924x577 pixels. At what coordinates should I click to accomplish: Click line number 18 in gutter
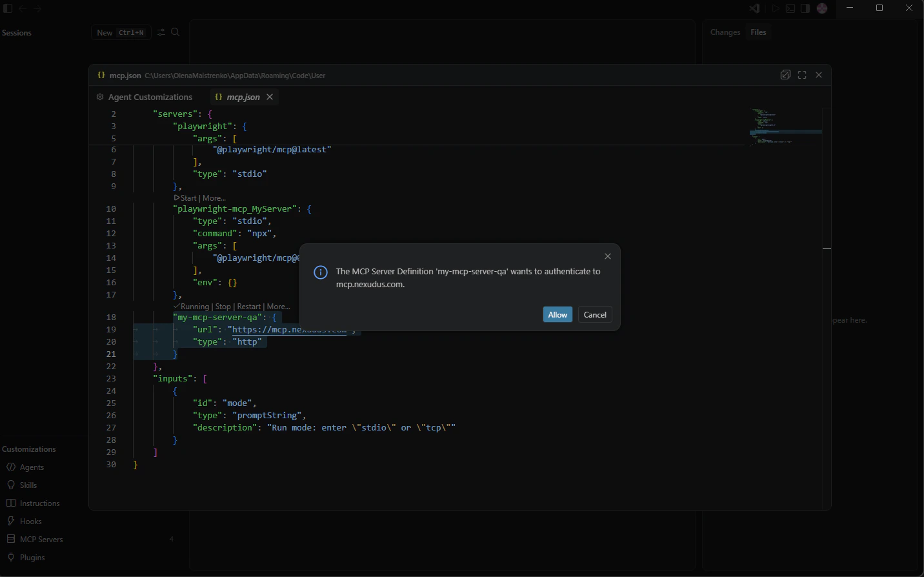click(x=111, y=317)
